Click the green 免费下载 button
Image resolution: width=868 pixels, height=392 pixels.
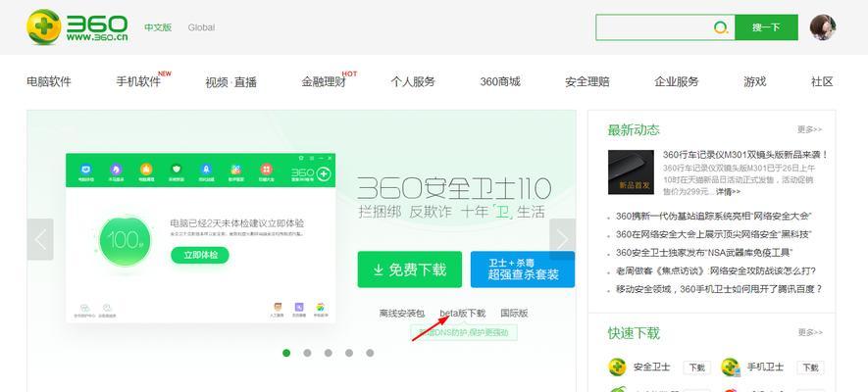pyautogui.click(x=410, y=269)
